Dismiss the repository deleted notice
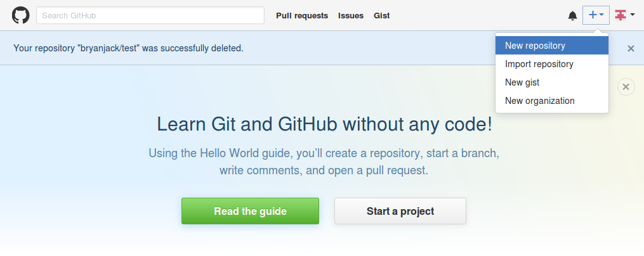644x256 pixels. (631, 48)
